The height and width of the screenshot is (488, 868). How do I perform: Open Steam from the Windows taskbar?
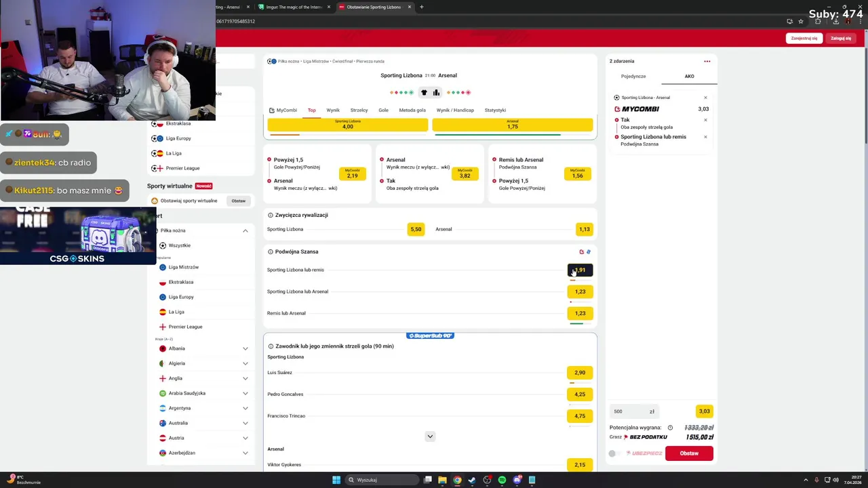[472, 480]
